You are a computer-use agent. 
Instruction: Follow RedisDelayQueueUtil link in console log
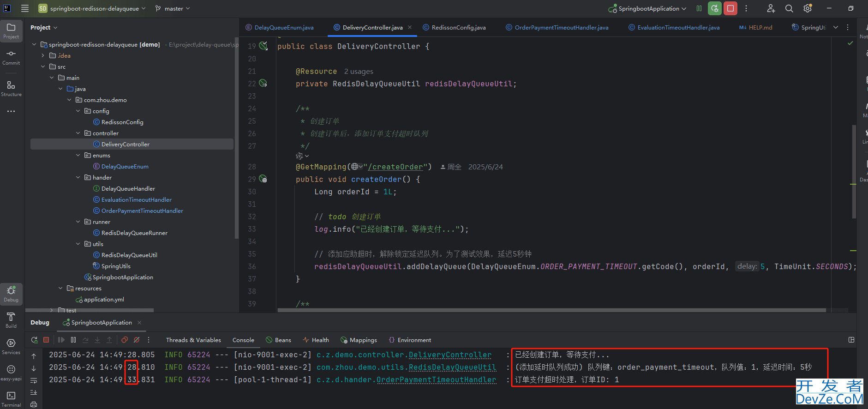[x=452, y=367]
